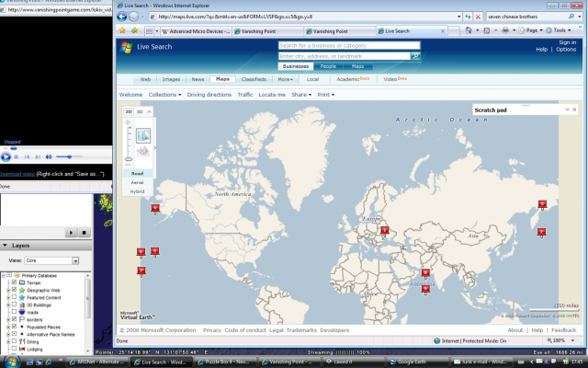Click red pushpin 4 near Alaska
Image resolution: width=588 pixels, height=368 pixels.
point(155,209)
